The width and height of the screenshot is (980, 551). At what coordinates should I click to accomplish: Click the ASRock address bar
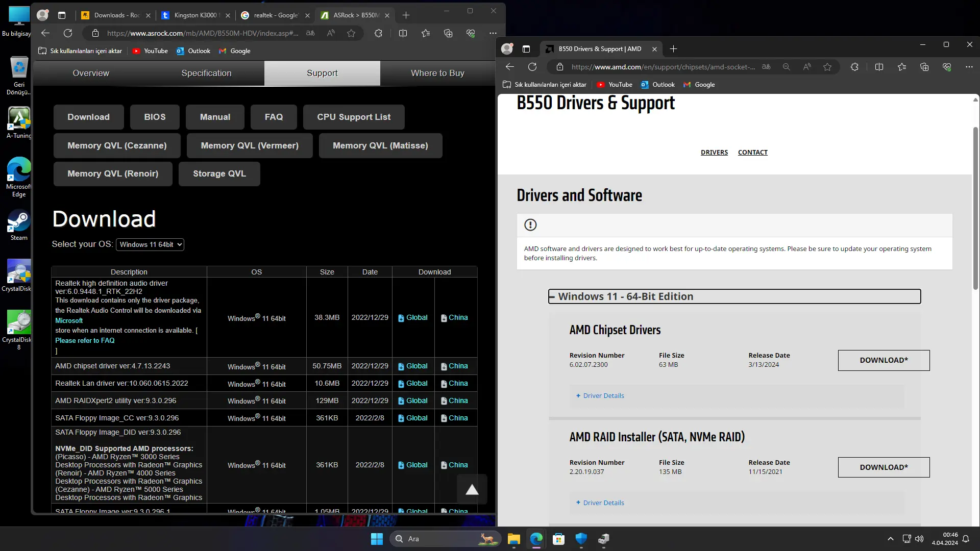point(203,33)
